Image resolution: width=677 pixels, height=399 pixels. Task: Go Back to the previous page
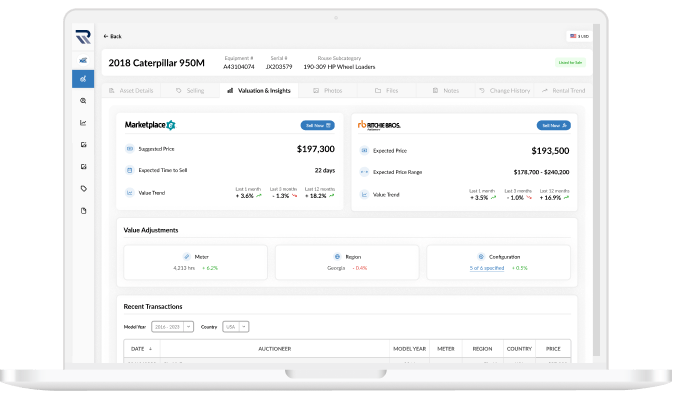112,36
